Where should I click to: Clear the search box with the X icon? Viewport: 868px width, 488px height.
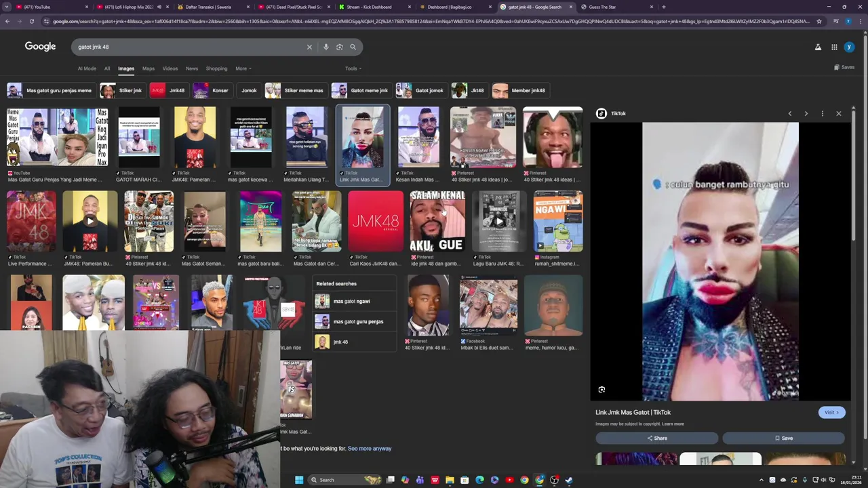[309, 47]
